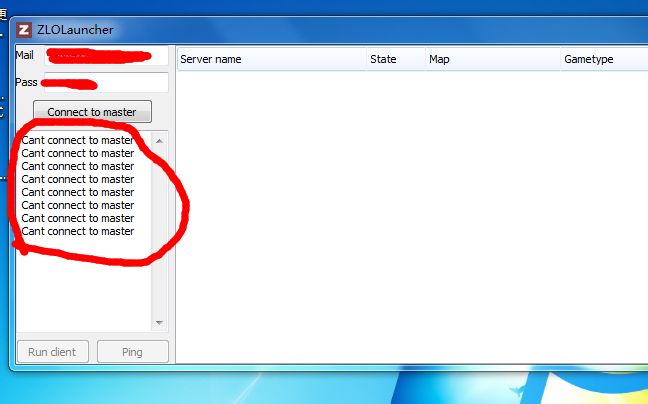The image size is (648, 404).
Task: Click the Ping button
Action: pos(133,352)
